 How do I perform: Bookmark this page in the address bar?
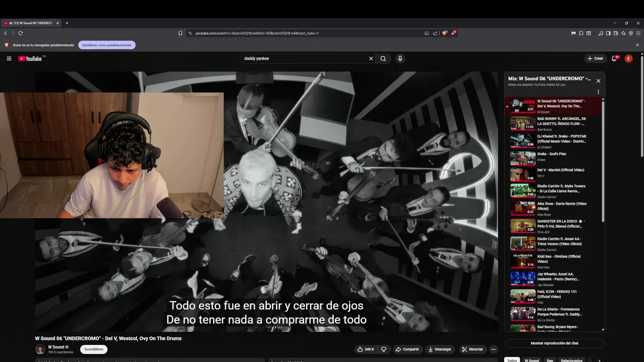coord(180,33)
